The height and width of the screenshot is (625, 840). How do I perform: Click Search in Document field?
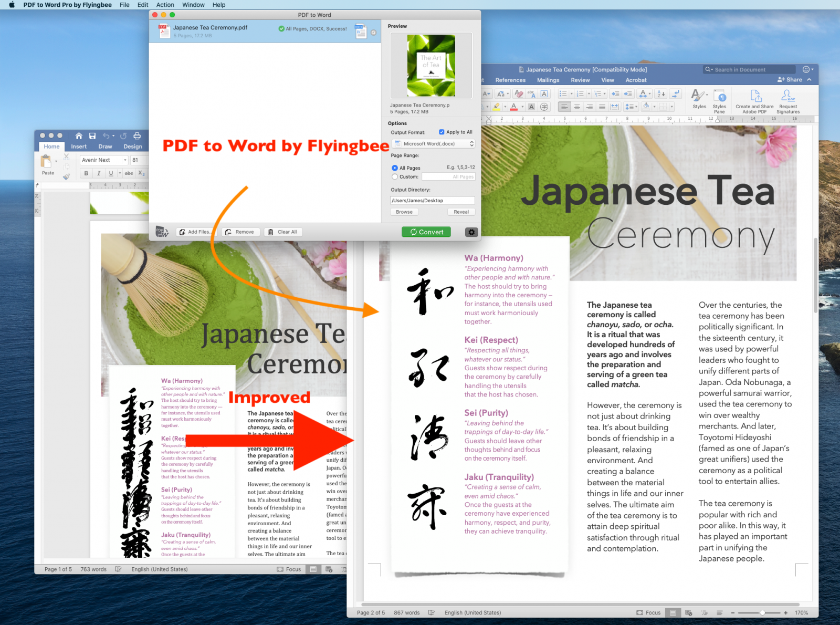pos(750,69)
